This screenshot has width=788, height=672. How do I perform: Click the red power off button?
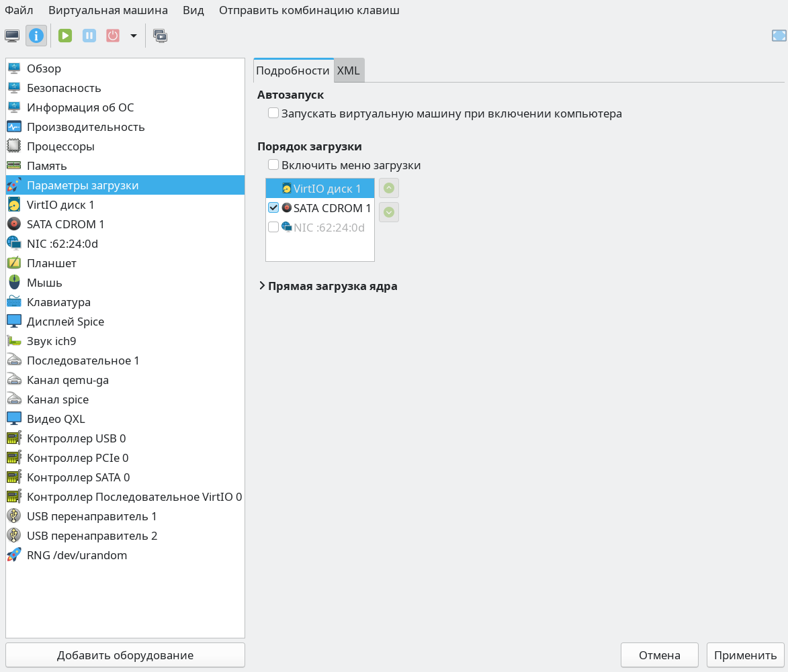[x=113, y=36]
